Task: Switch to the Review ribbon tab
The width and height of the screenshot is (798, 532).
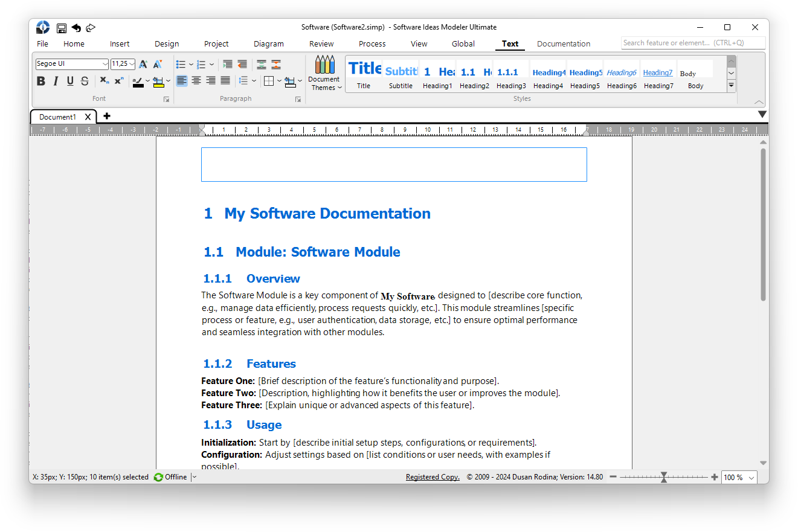Action: [x=321, y=43]
